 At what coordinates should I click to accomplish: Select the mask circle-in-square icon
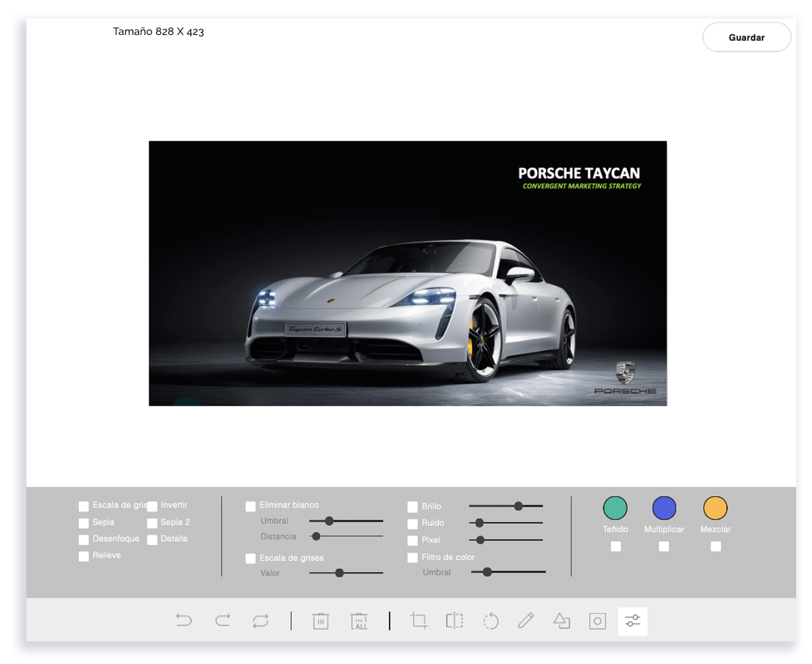(597, 621)
